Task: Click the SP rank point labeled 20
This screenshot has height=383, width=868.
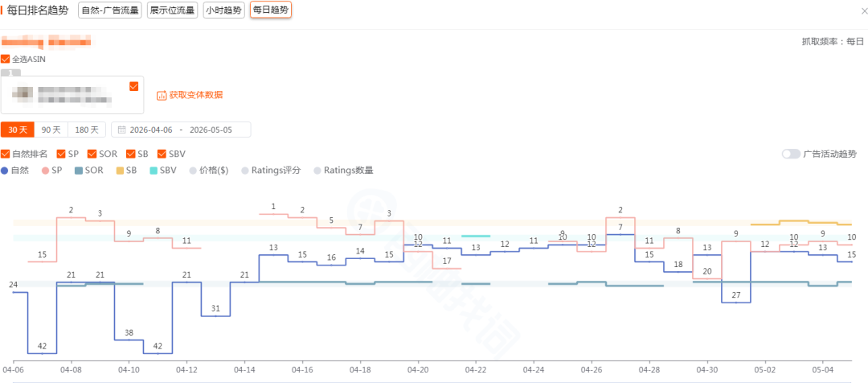Action: pos(707,278)
